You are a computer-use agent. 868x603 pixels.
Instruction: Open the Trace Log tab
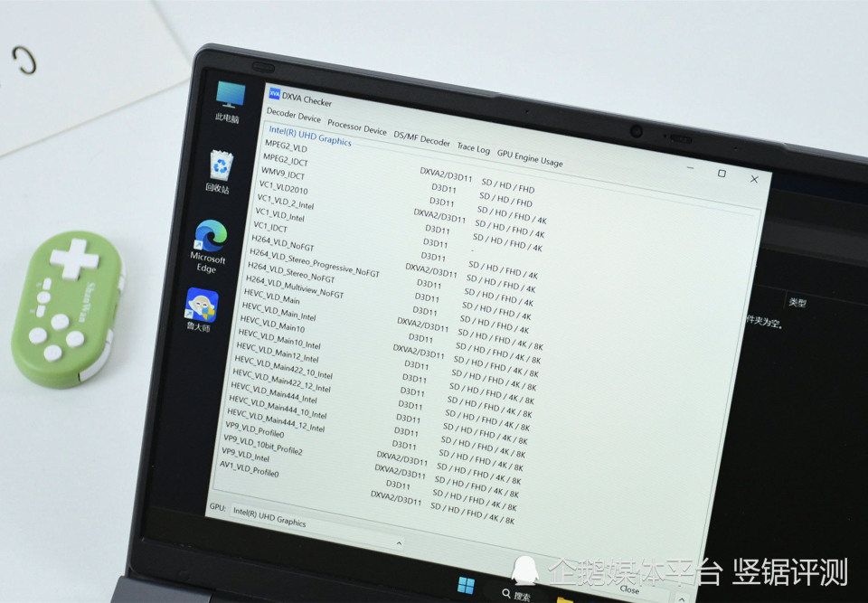[473, 148]
